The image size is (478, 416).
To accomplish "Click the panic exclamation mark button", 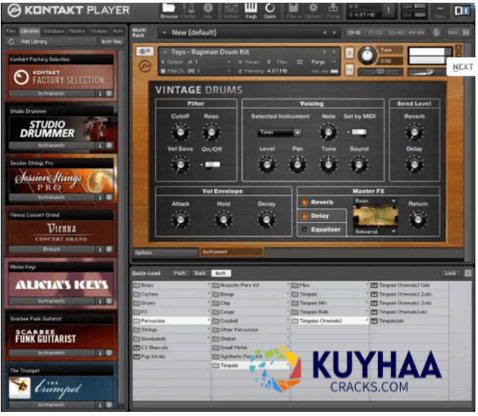I will coord(388,11).
